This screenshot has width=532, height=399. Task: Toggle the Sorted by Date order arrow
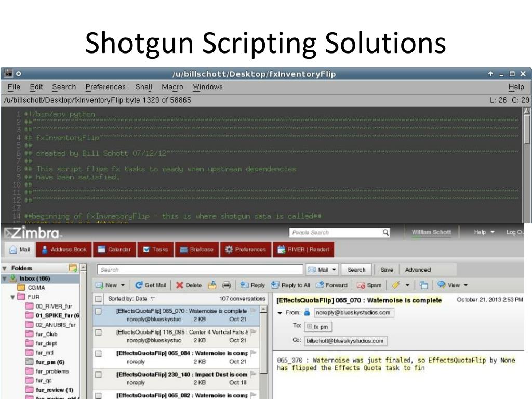(153, 299)
